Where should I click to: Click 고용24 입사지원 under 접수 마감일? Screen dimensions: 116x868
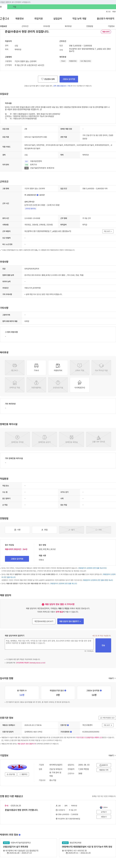click(17, 559)
